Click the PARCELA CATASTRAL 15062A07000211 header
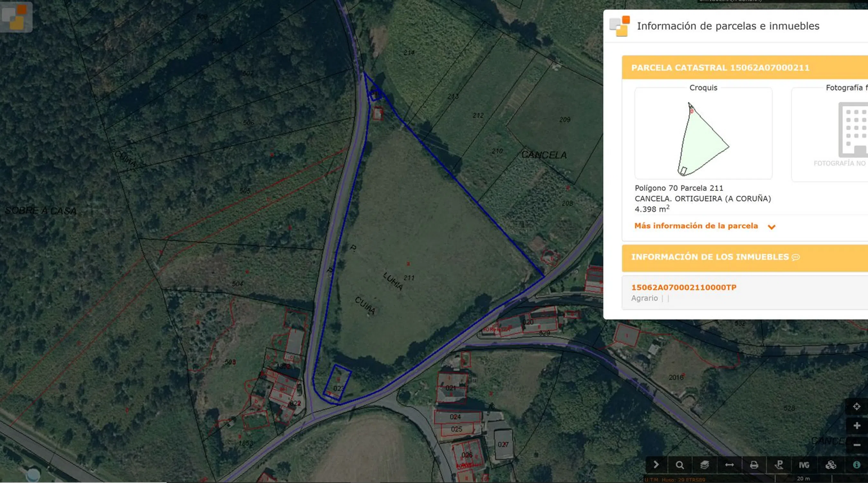The height and width of the screenshot is (483, 868). point(720,68)
